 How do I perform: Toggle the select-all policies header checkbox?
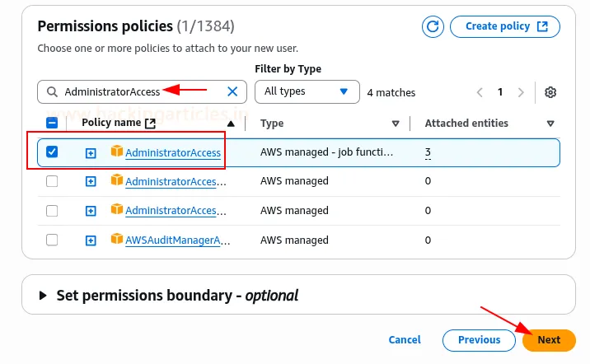pyautogui.click(x=52, y=124)
